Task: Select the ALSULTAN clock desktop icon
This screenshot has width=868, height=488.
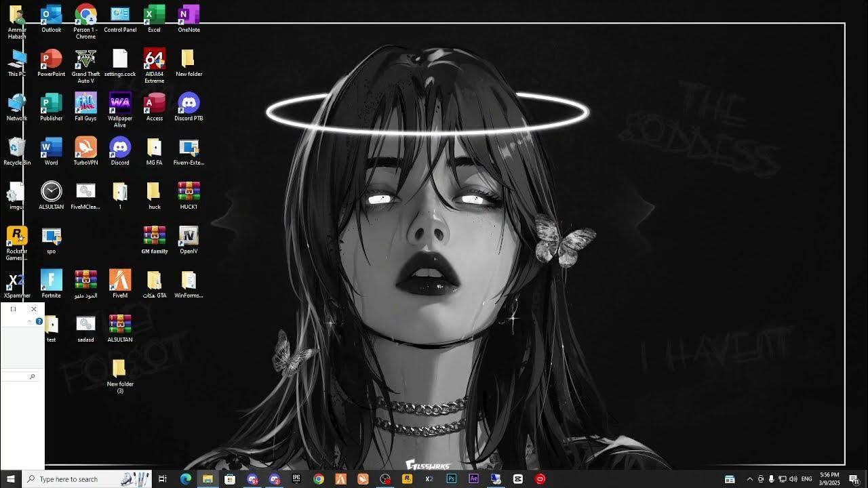Action: (x=52, y=196)
